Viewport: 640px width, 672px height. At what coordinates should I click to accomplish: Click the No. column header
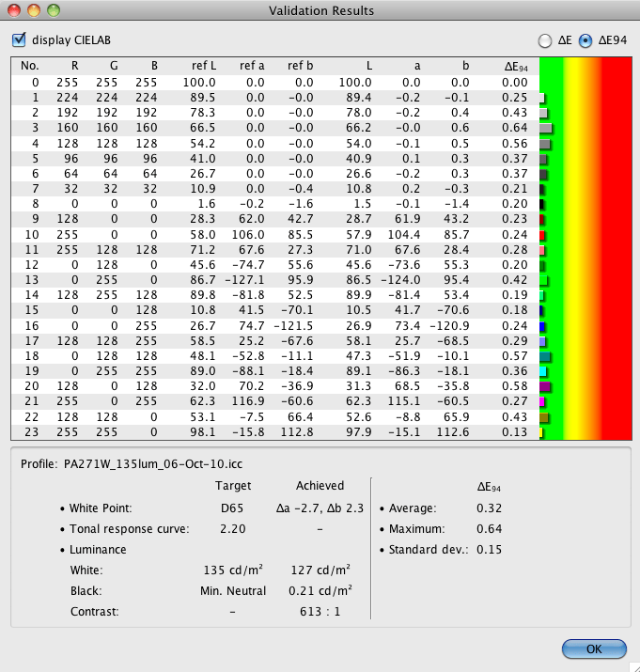click(x=29, y=66)
